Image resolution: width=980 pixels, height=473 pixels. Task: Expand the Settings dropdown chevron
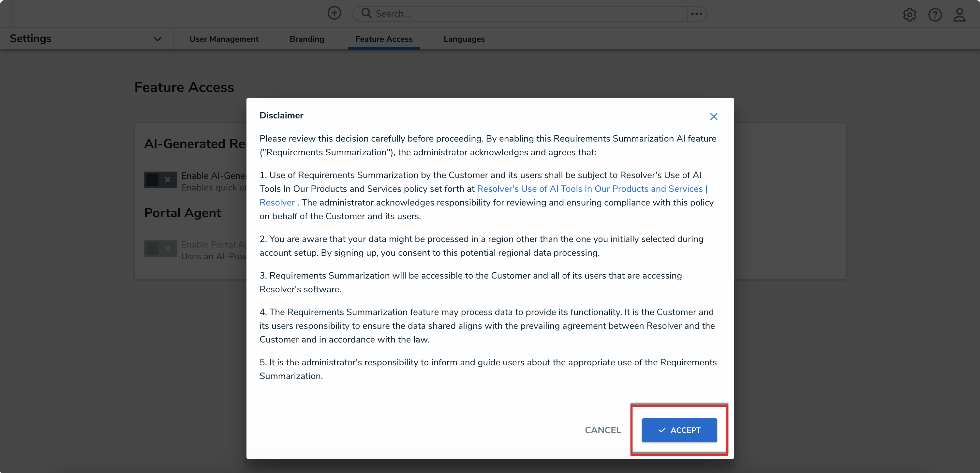pyautogui.click(x=157, y=39)
